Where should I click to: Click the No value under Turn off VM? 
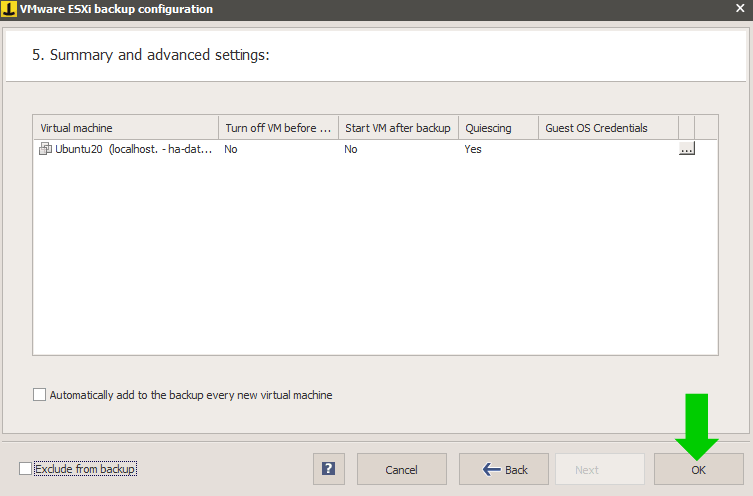[231, 149]
